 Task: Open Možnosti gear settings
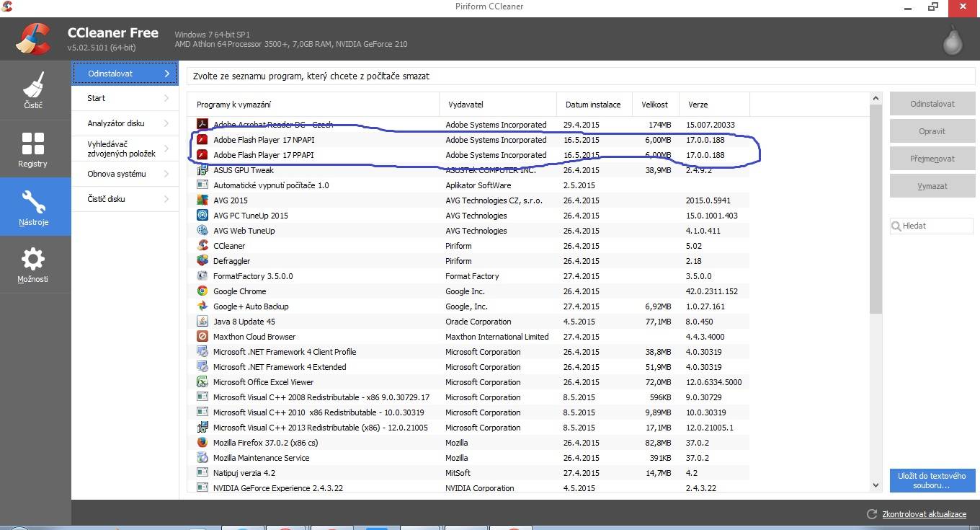coord(33,265)
